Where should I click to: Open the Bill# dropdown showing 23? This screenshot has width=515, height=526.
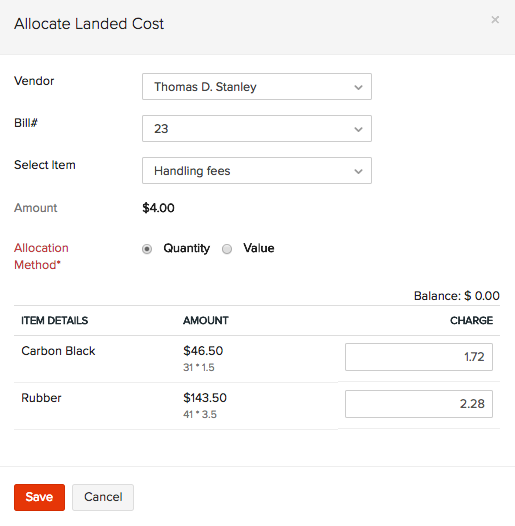coord(257,128)
